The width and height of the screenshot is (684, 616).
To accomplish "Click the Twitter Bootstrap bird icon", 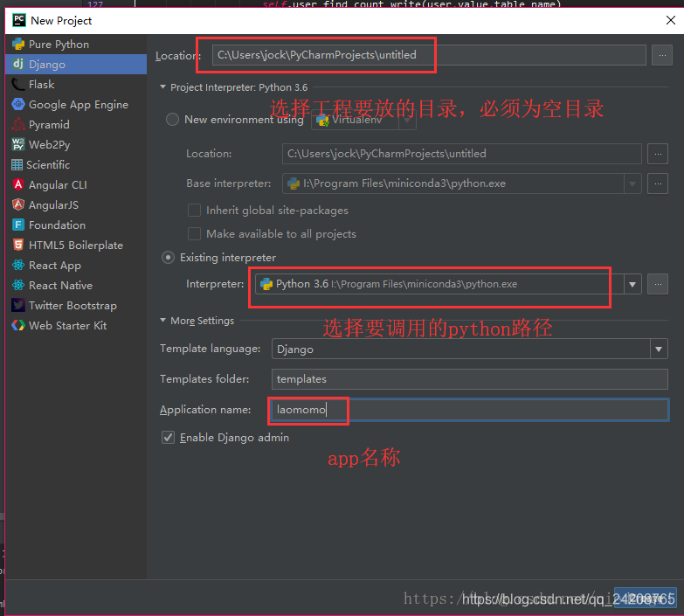I will pos(18,305).
